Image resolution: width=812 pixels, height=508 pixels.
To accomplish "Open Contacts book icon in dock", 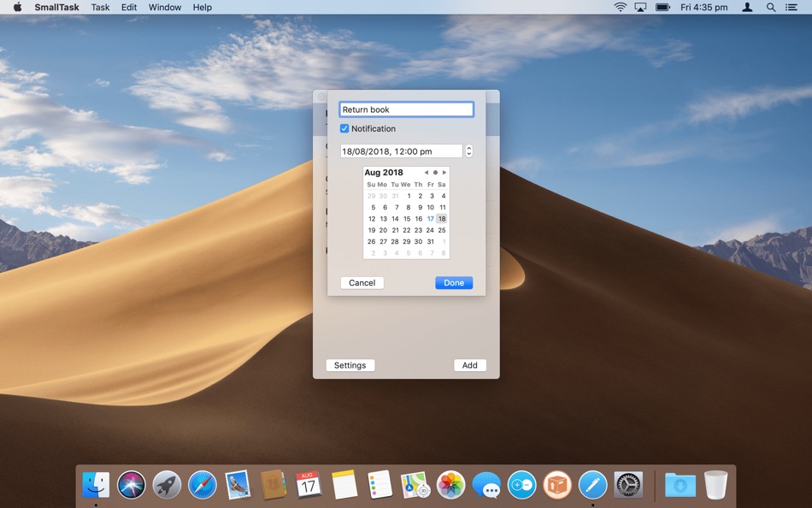I will 273,485.
